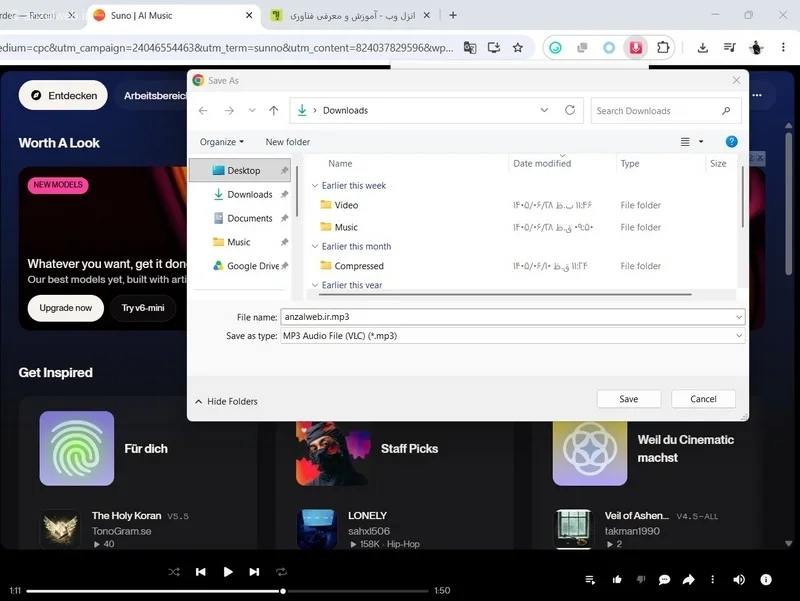
Task: Select Google Drive in the navigation pane
Action: [x=240, y=266]
